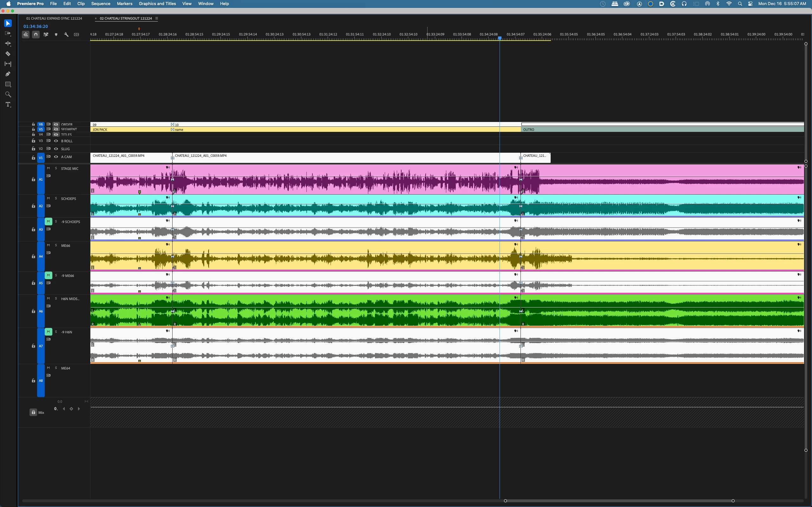Unmute the -9 SCHOEPS track

coord(48,221)
